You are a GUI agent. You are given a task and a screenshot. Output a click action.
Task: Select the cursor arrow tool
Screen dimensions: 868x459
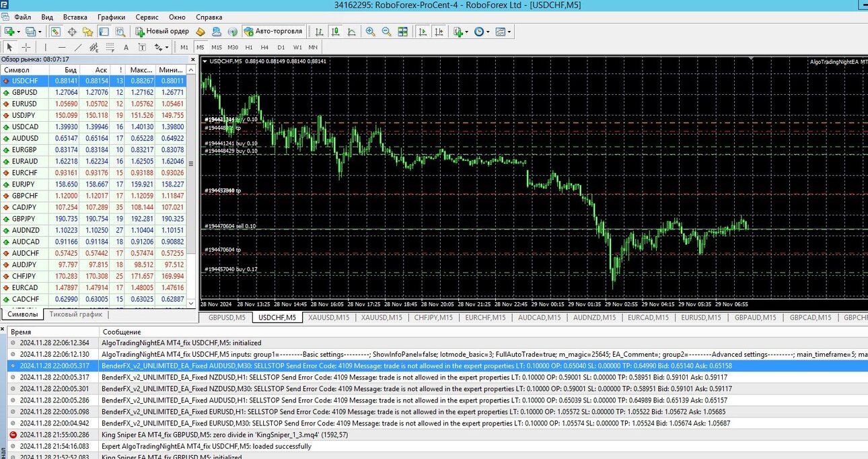[9, 47]
